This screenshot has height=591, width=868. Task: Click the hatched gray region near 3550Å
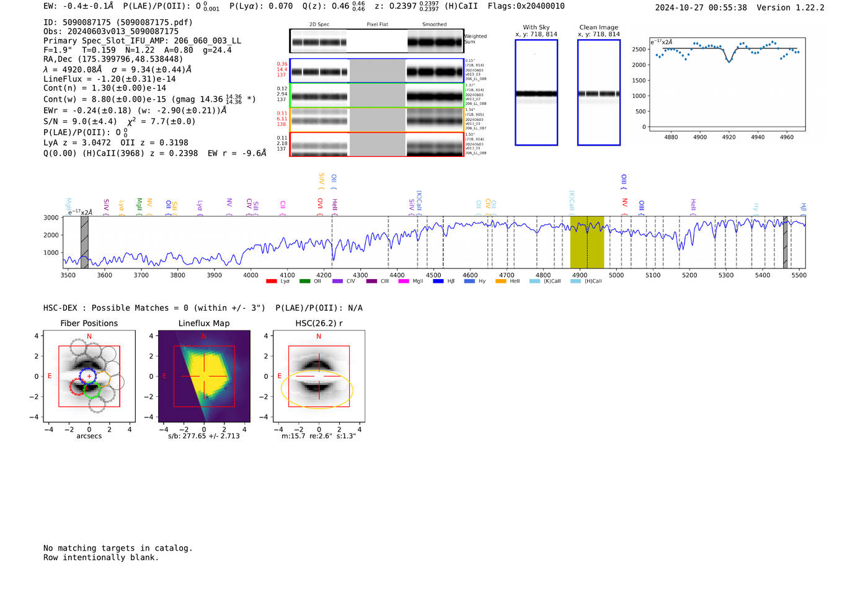(x=84, y=242)
